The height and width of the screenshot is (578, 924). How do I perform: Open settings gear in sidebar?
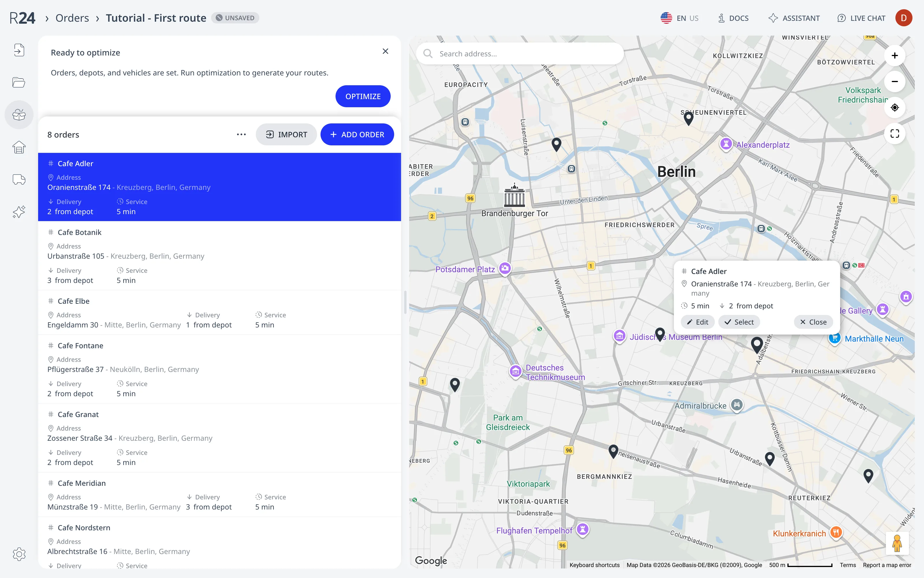19,554
